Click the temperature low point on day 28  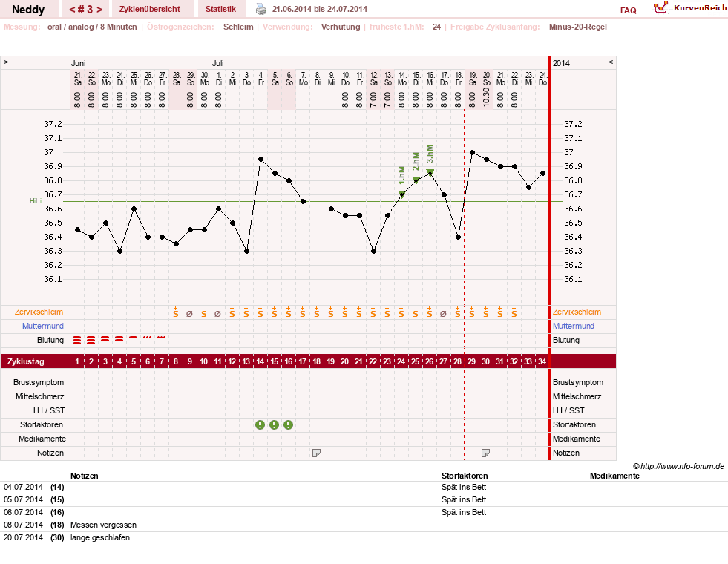(459, 237)
